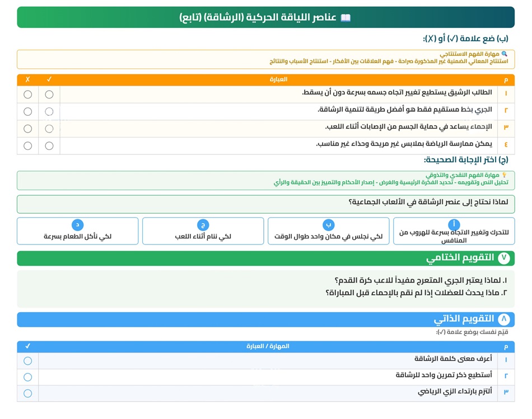Click the التقويم الذاتي section header
The height and width of the screenshot is (419, 532).
pos(265,319)
